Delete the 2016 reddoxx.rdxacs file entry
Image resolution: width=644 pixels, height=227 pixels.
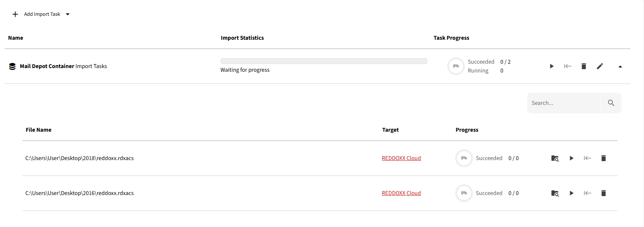604,193
